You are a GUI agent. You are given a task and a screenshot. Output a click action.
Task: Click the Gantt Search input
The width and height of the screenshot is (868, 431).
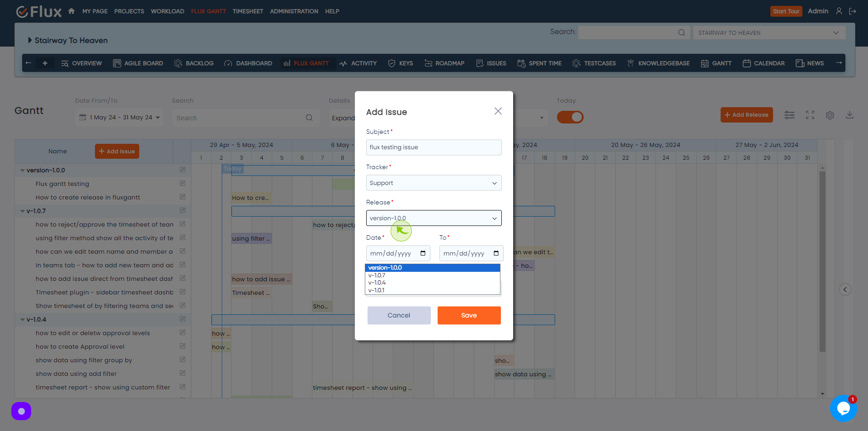coord(246,118)
